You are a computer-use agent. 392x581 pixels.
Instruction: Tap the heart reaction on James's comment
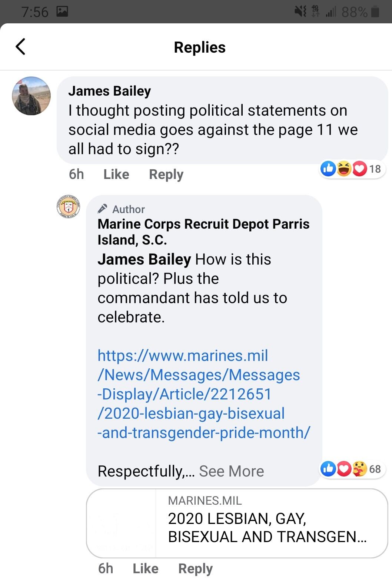tap(359, 169)
